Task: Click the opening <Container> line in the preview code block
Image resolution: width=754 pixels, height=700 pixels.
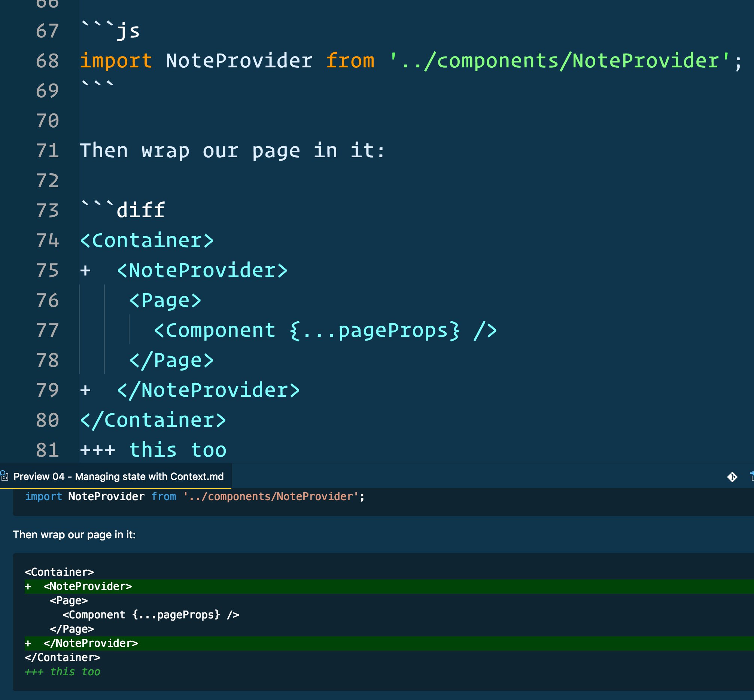Action: 59,572
